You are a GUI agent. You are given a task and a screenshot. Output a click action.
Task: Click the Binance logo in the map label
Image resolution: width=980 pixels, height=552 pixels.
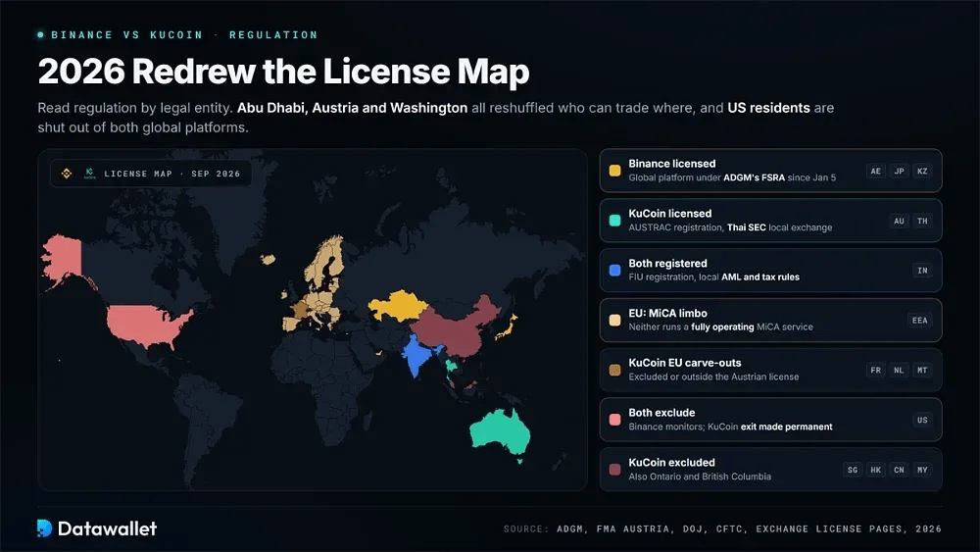(67, 174)
